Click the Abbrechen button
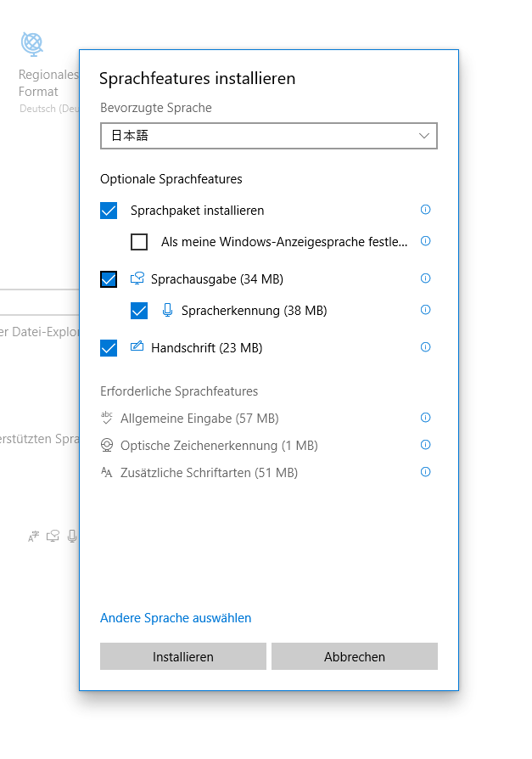Viewport: 532px width, 759px height. [355, 656]
